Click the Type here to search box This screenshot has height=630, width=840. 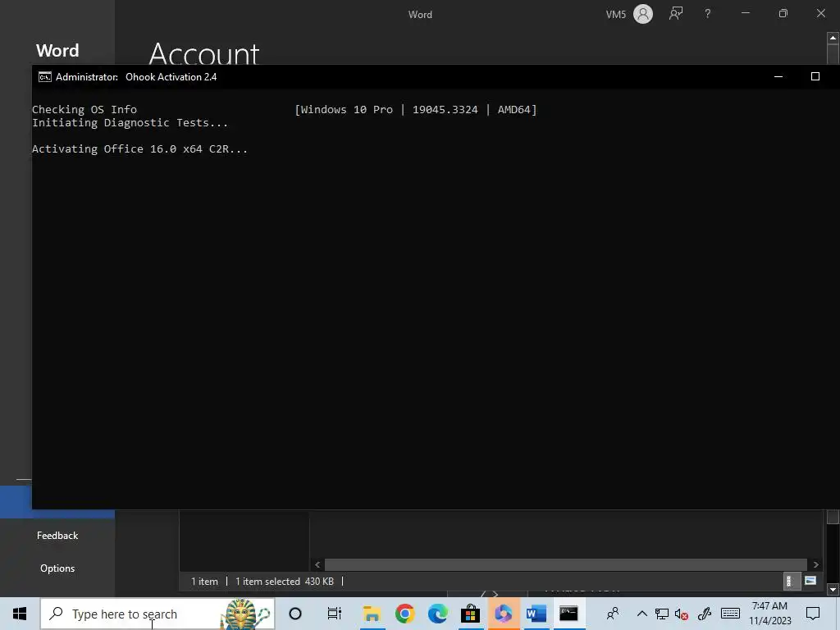[x=157, y=614]
